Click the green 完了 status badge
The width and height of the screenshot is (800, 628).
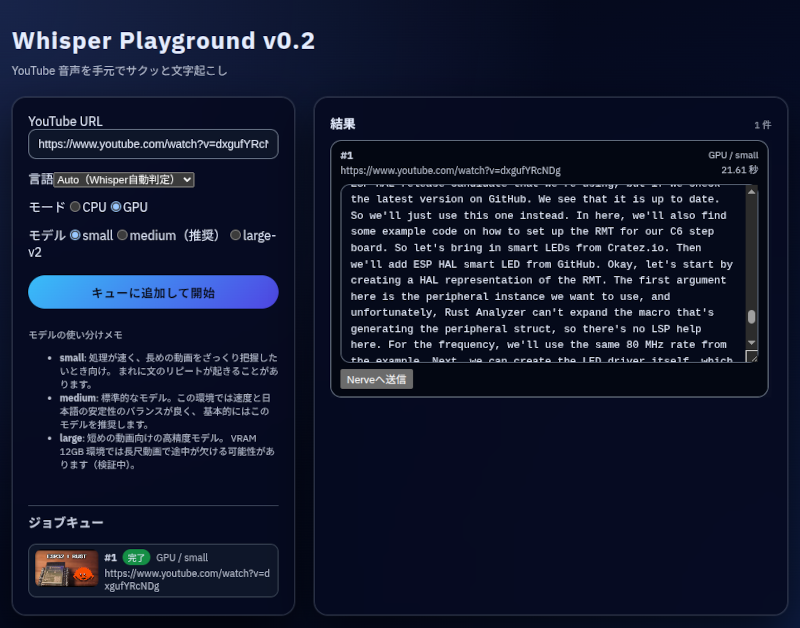coord(136,557)
